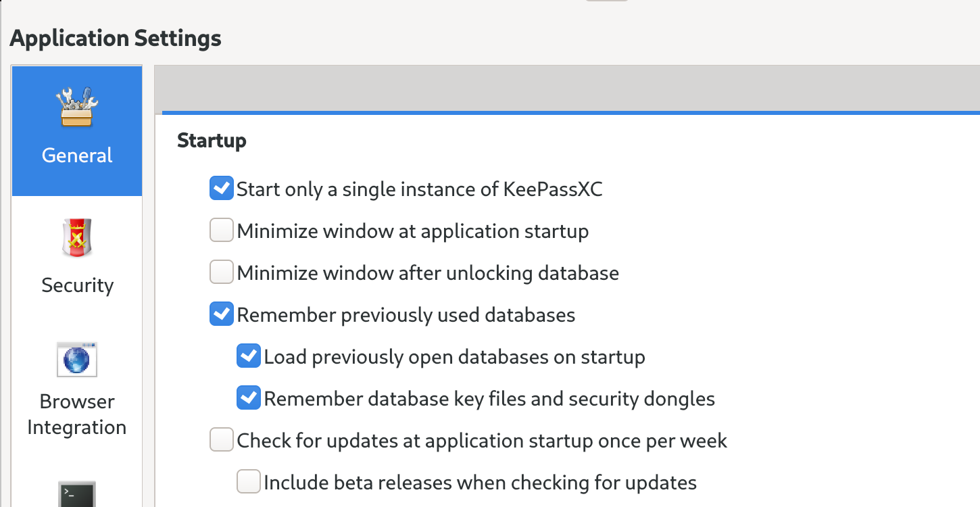
Task: Include beta releases when checking updates
Action: coord(249,481)
